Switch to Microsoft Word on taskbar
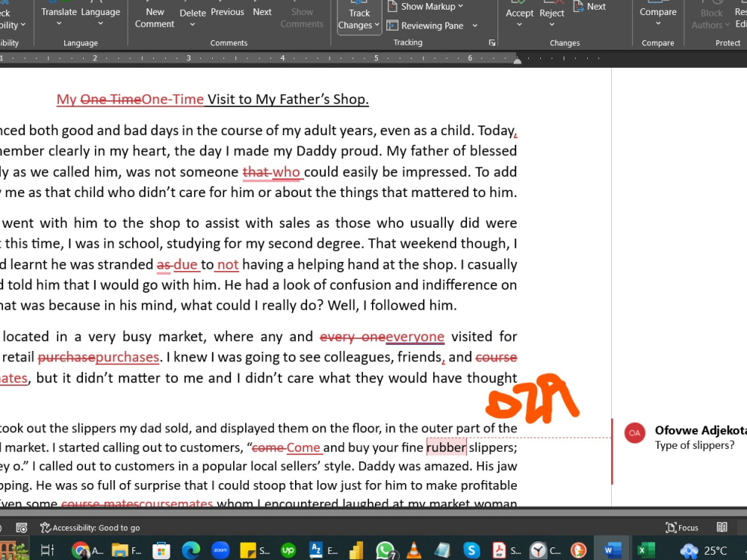 point(612,550)
